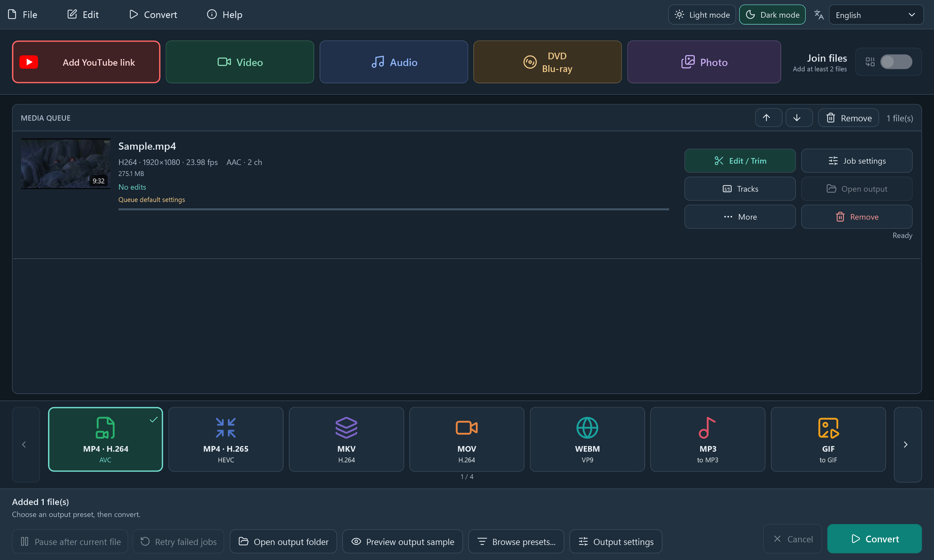Screen dimensions: 934x560
Task: Toggle the Join files switch
Action: coord(896,62)
